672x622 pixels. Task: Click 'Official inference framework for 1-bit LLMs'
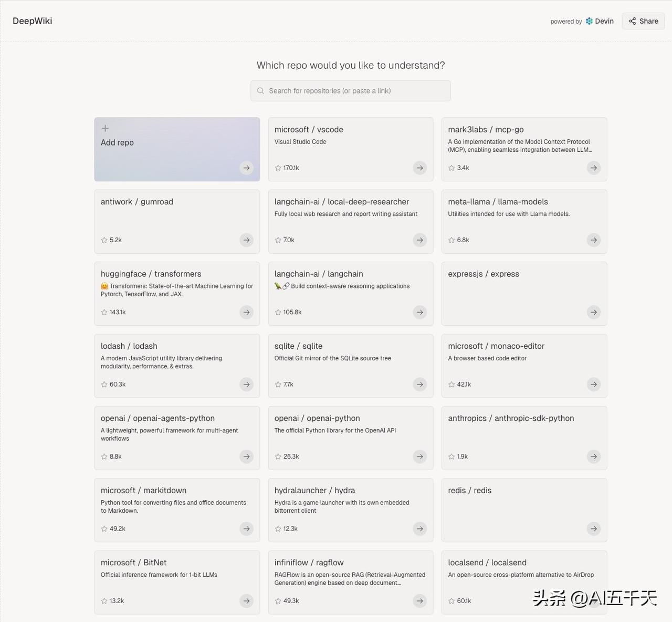[x=159, y=575]
